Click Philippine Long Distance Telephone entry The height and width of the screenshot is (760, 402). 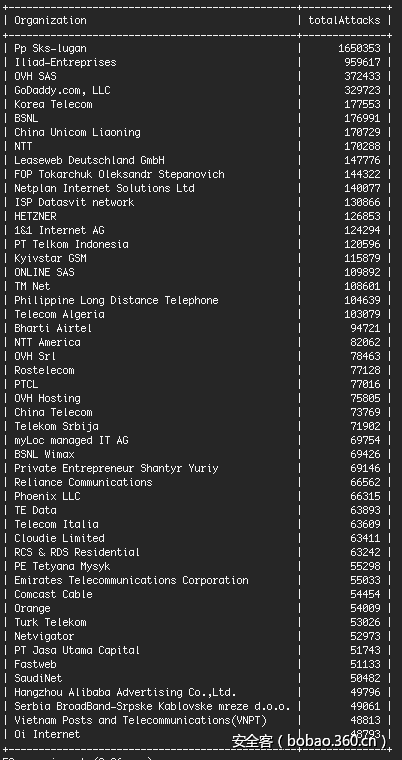tap(116, 301)
